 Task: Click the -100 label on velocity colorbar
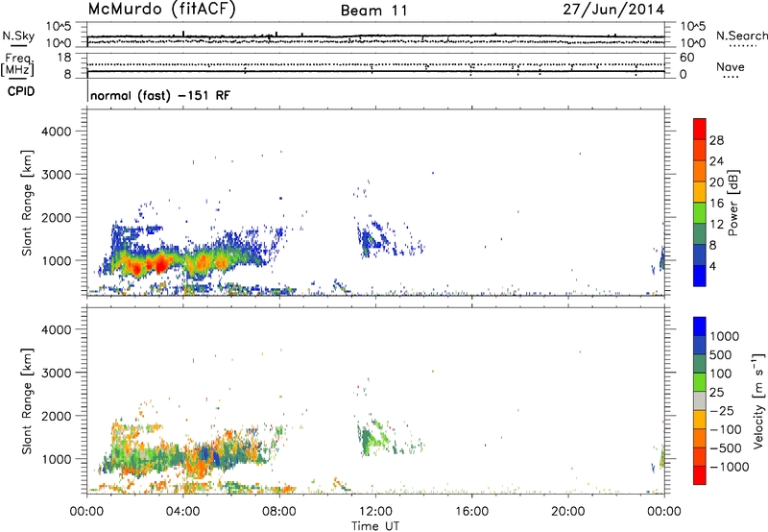tap(726, 429)
